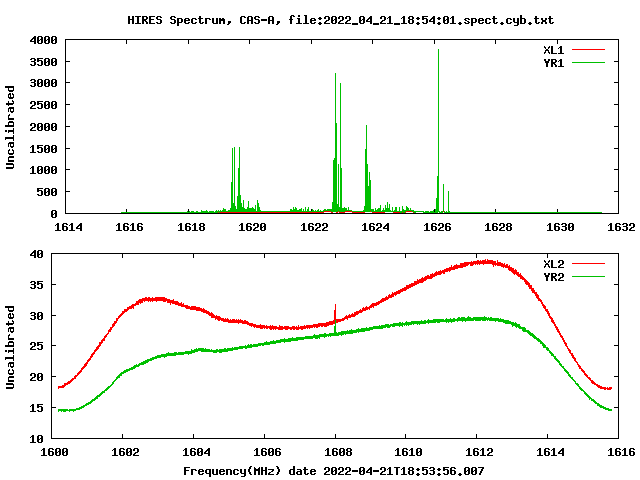
Task: Click the 15 y-axis tick label
Action: (x=36, y=408)
